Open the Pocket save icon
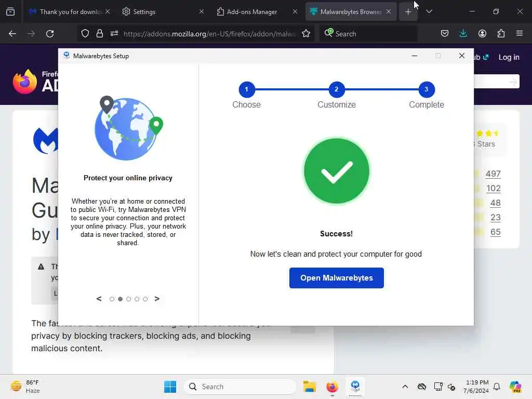532x399 pixels. 445,33
